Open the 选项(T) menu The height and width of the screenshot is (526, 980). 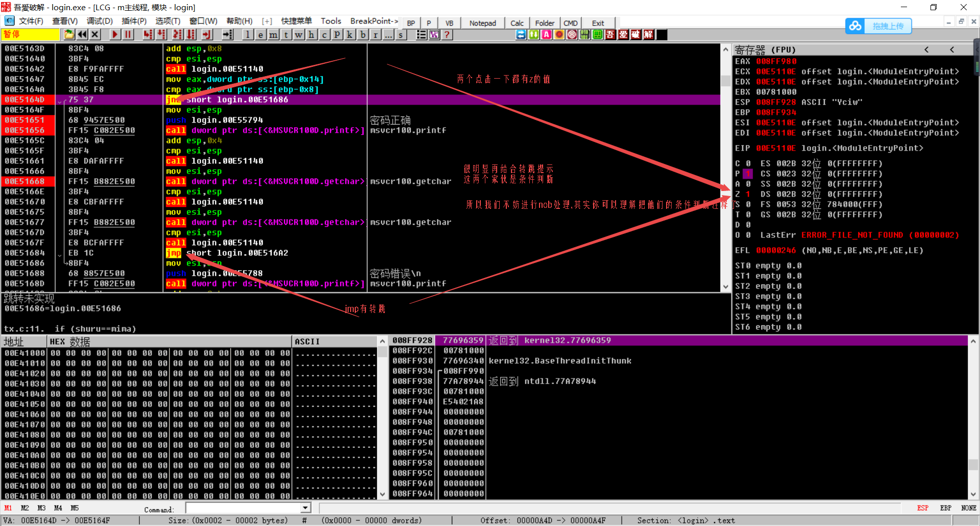click(168, 21)
